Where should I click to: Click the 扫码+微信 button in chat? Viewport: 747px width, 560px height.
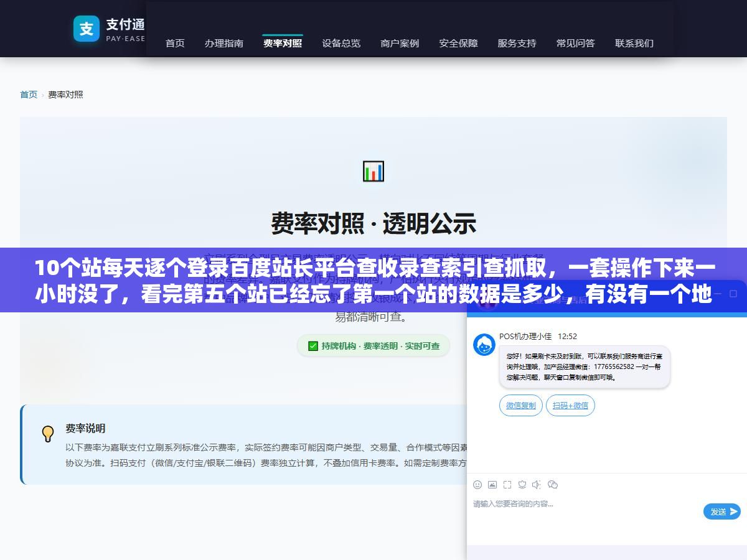[571, 406]
